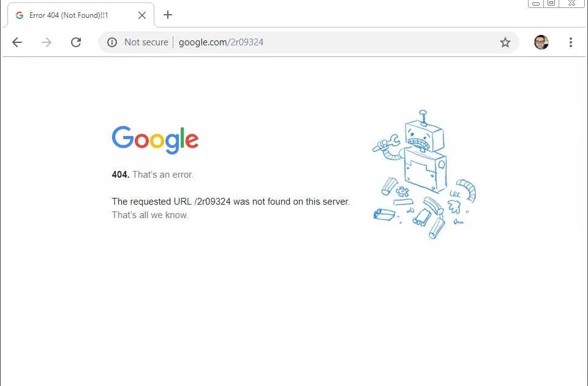The height and width of the screenshot is (386, 588).
Task: Minimize the browser window
Action: pos(536,3)
